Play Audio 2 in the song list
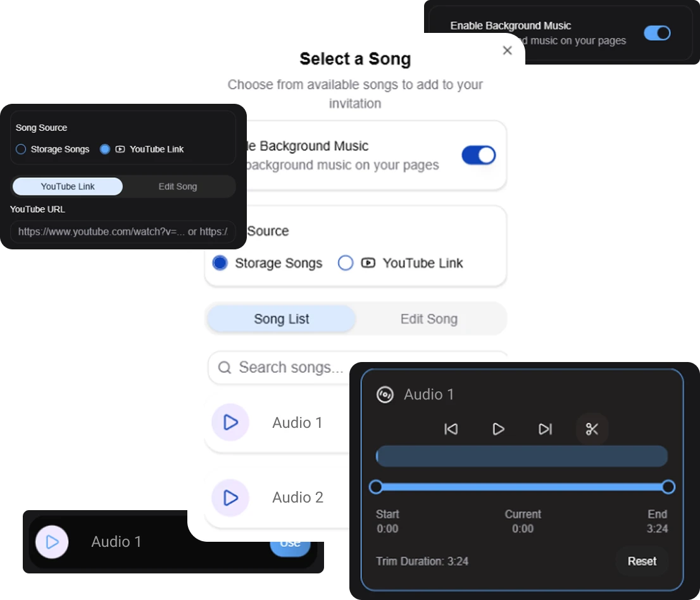The width and height of the screenshot is (700, 600). click(230, 498)
